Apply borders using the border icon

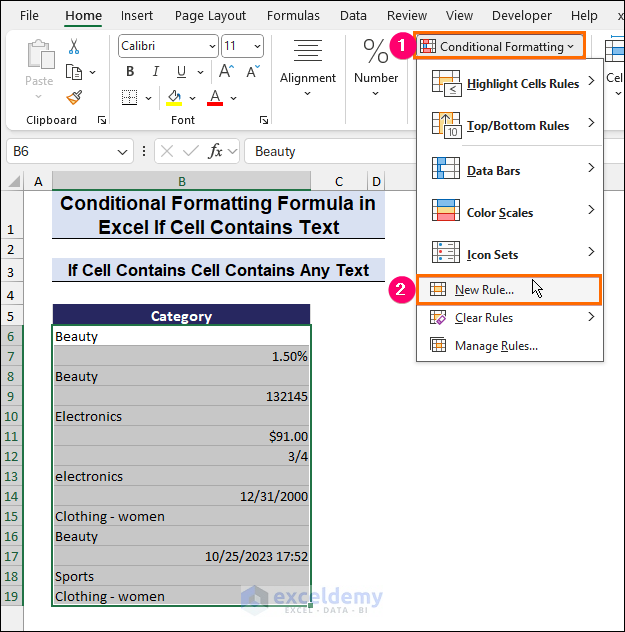pos(129,98)
